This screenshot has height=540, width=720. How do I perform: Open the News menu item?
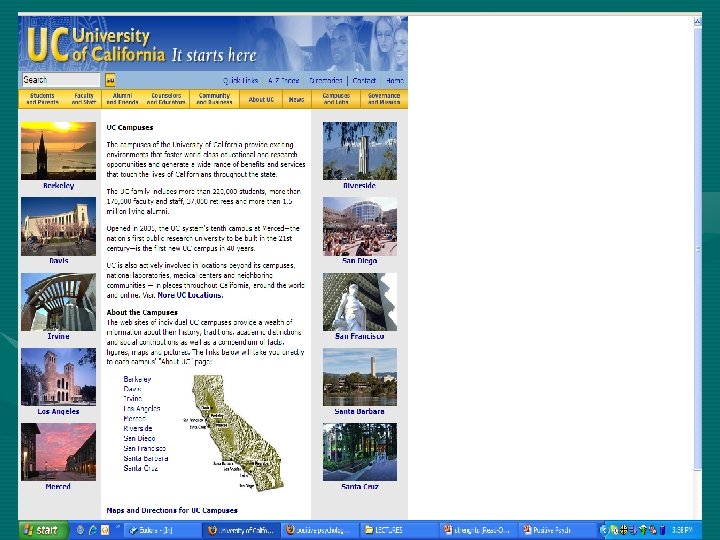296,99
